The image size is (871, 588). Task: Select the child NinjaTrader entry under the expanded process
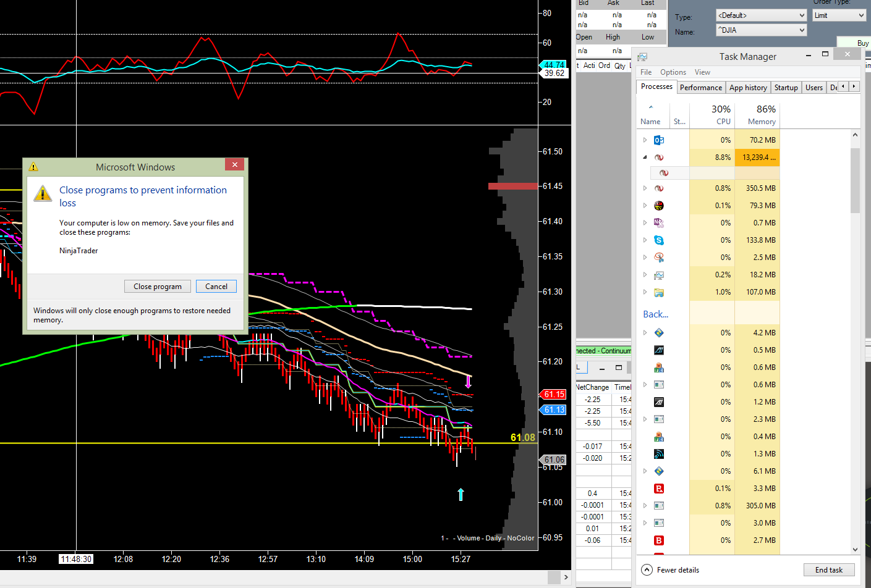tap(664, 173)
